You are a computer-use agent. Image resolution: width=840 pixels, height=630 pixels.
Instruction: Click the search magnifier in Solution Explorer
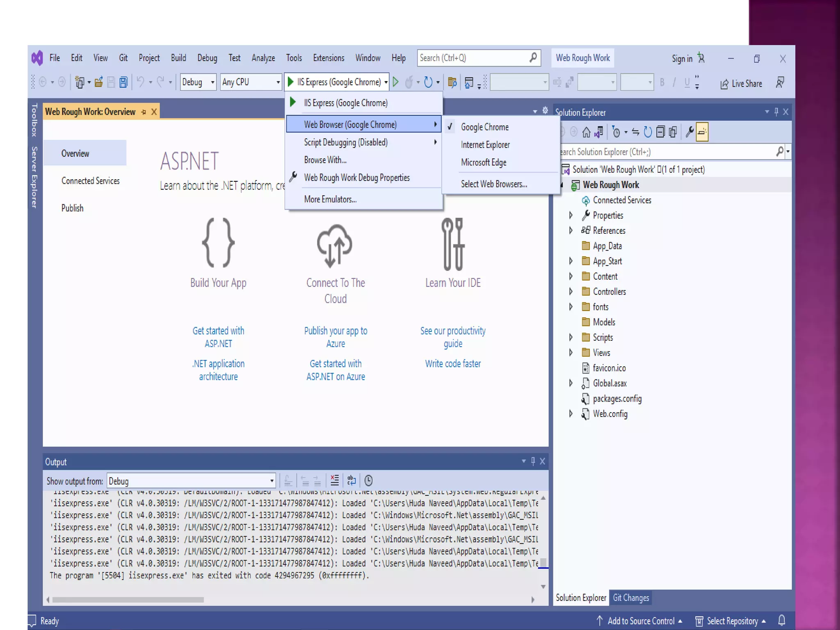pyautogui.click(x=780, y=151)
